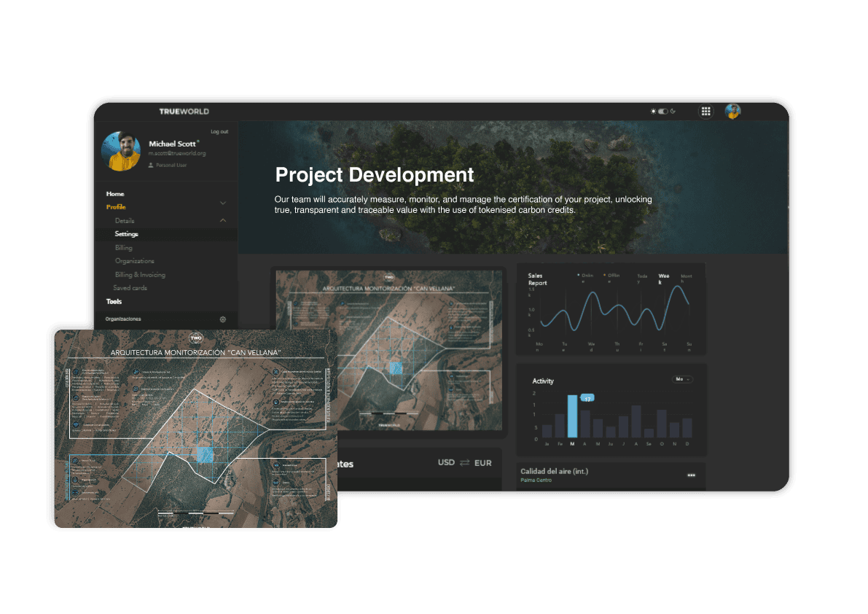Click the moon dark-mode icon

click(x=673, y=112)
